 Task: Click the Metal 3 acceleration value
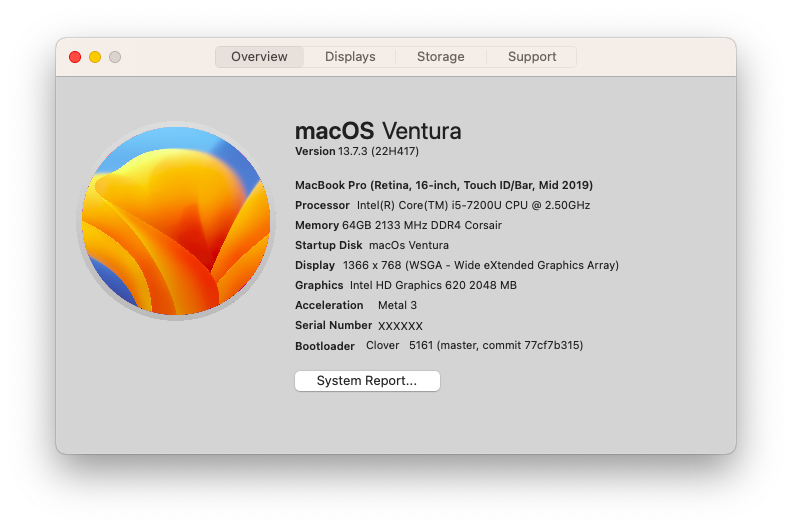point(397,305)
